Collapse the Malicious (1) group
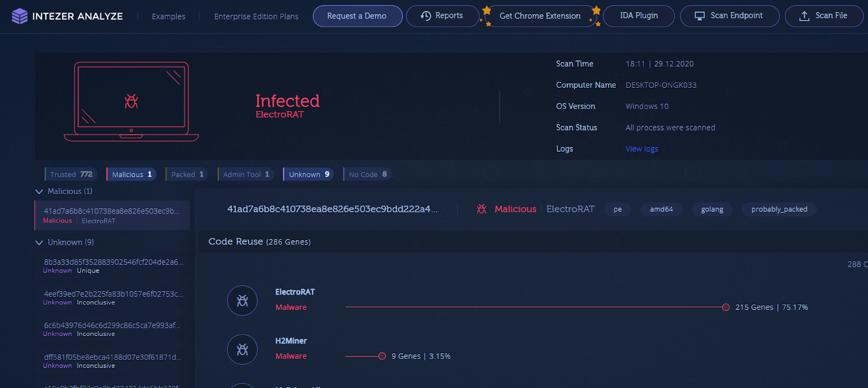The image size is (868, 388). (x=39, y=191)
